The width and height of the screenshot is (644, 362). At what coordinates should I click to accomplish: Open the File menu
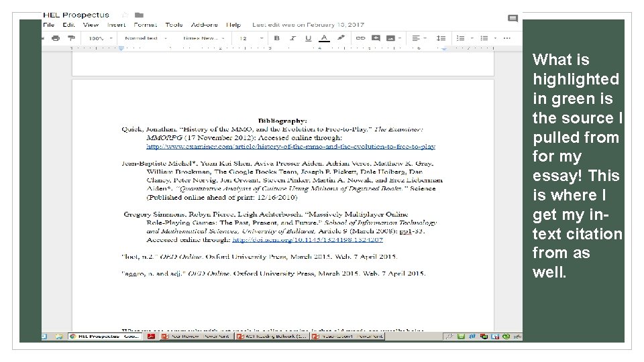[48, 25]
